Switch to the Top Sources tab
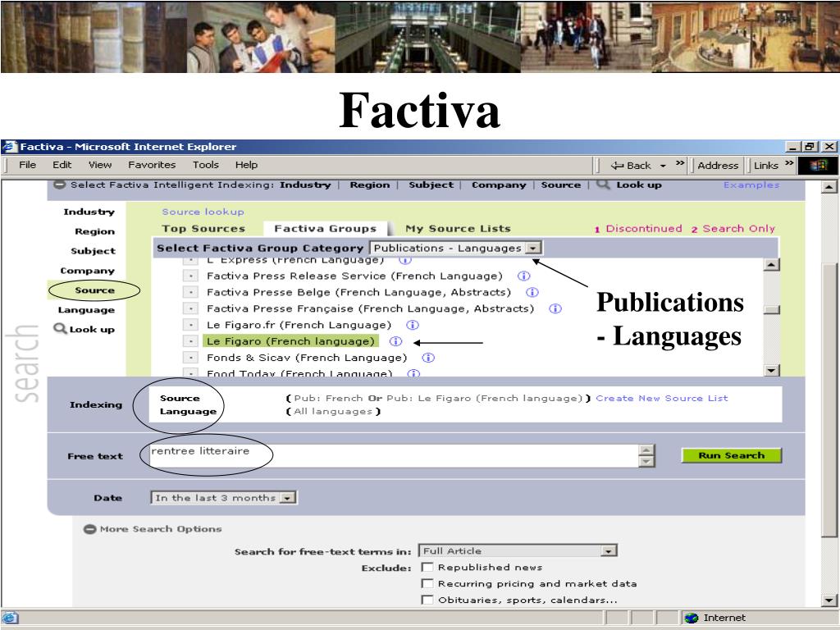Screen dimensions: 840x630 point(203,229)
